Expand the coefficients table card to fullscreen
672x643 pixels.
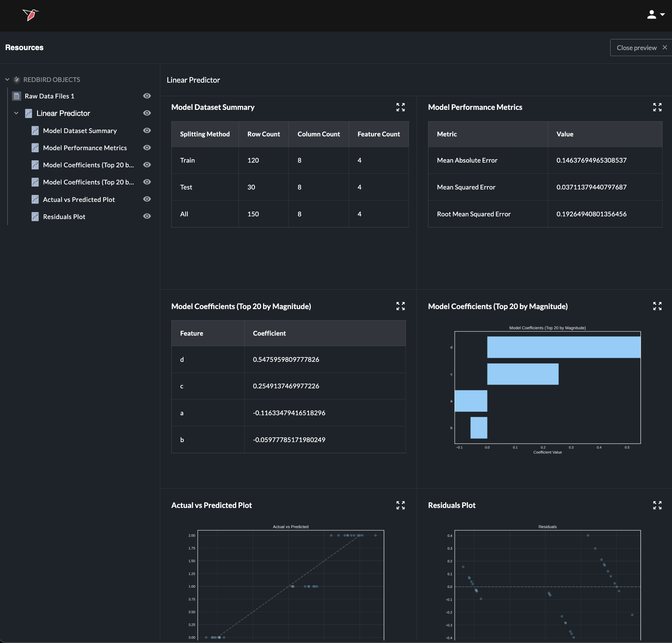coord(400,306)
